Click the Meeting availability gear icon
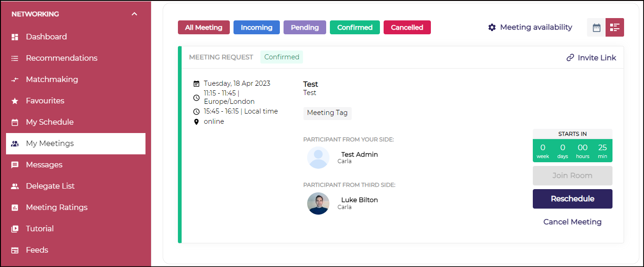Image resolution: width=644 pixels, height=267 pixels. 492,27
